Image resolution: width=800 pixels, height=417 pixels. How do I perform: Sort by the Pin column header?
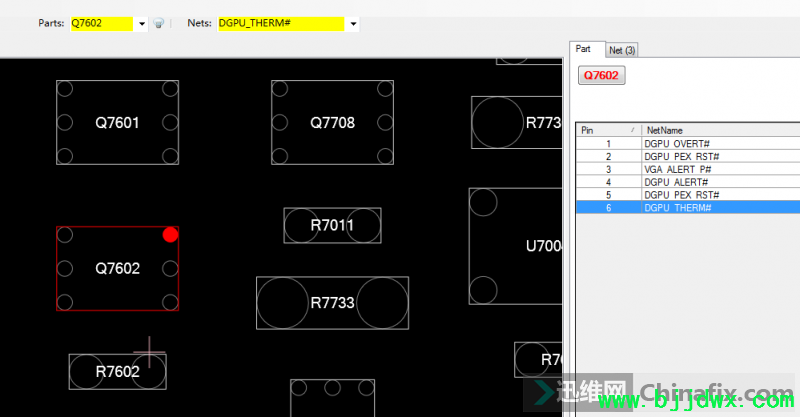(x=607, y=130)
